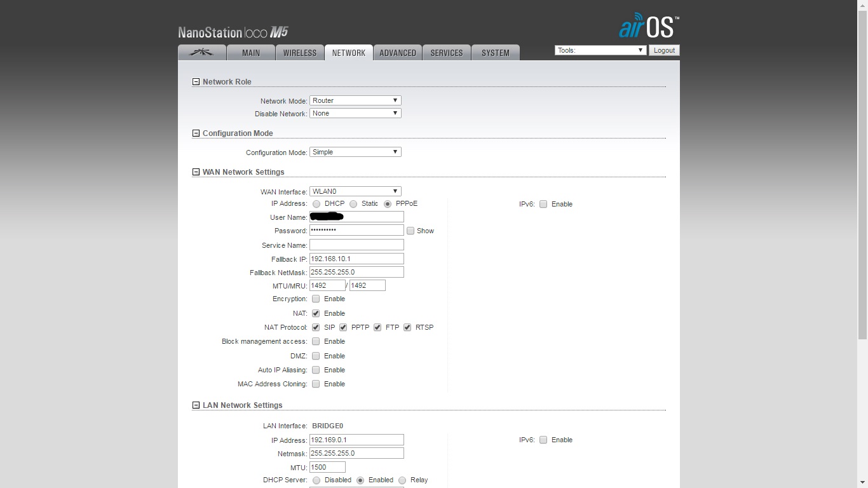Enable IPv6 in LAN Network Settings

pyautogui.click(x=543, y=440)
